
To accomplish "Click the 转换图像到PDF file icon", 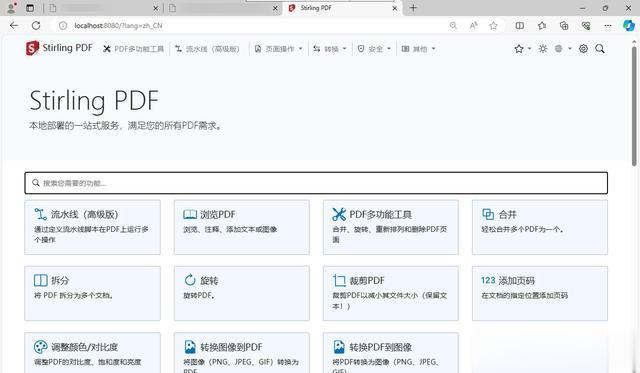I will pyautogui.click(x=190, y=347).
